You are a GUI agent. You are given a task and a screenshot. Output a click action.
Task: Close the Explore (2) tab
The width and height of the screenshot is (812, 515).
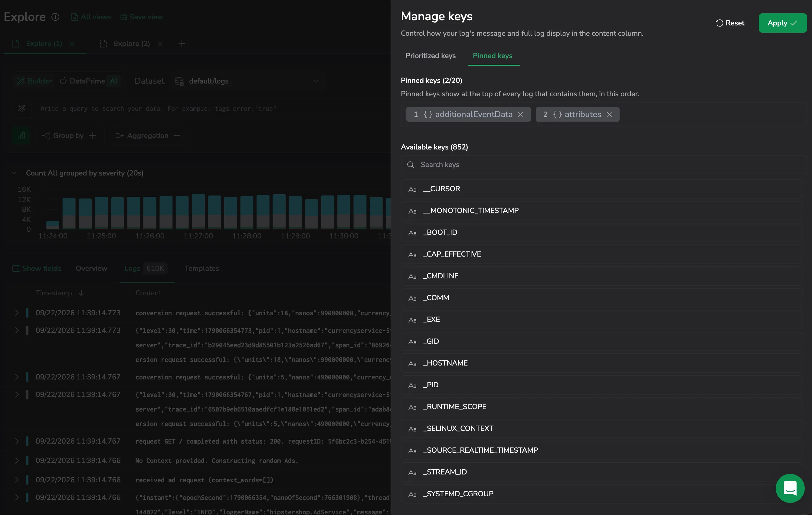[160, 44]
